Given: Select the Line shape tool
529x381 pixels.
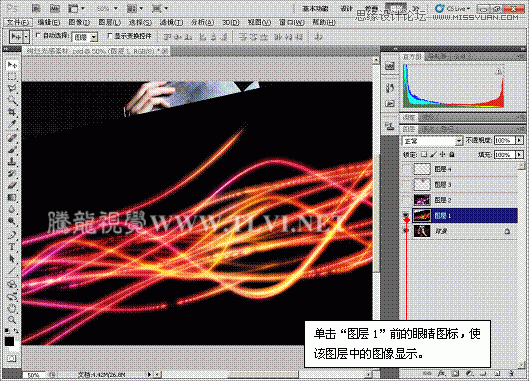Looking at the screenshot, I should (x=12, y=270).
